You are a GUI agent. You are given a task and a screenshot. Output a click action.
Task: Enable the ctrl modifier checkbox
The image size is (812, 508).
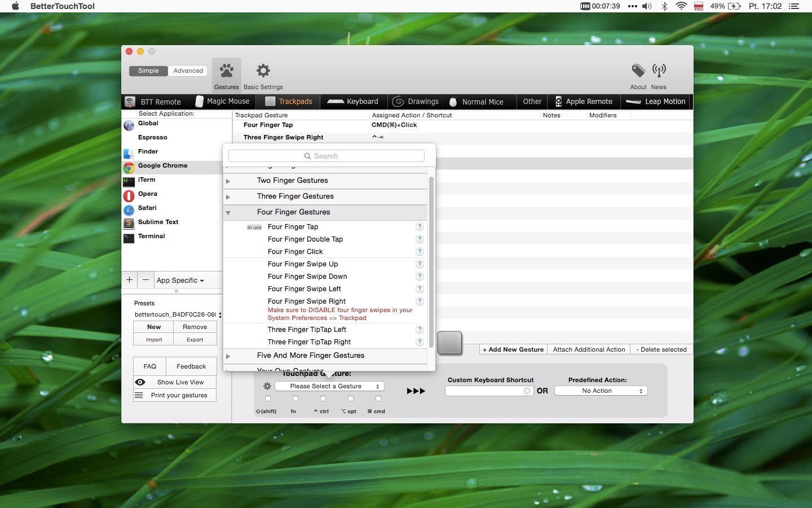[323, 399]
